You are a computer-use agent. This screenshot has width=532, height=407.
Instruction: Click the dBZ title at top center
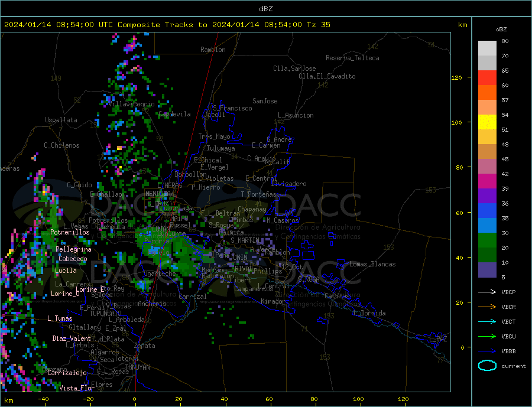[x=265, y=9]
